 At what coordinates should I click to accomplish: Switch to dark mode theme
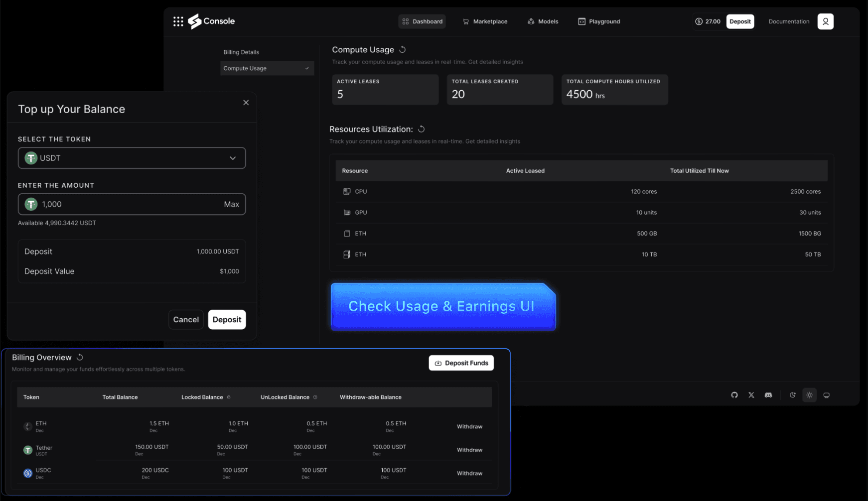[x=792, y=395]
